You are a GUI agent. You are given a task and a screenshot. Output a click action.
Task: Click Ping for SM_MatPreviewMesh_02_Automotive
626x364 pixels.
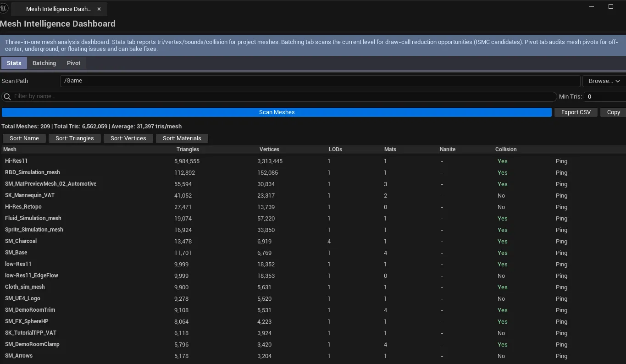tap(561, 184)
